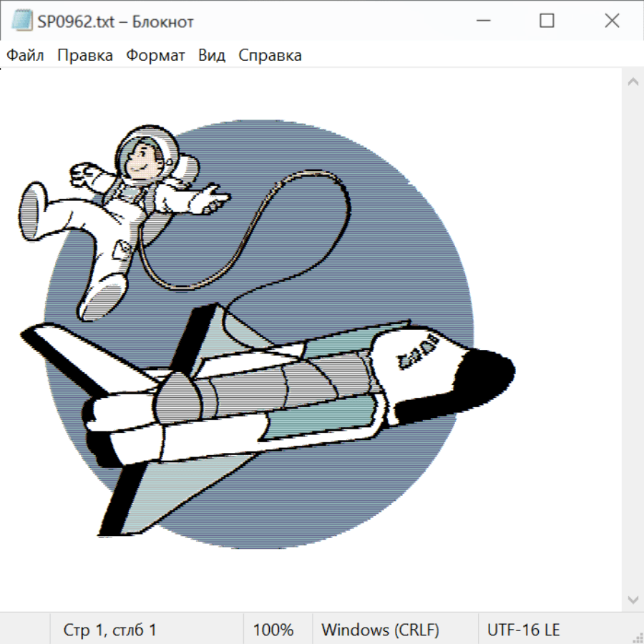Click the scroll down arrow
Viewport: 644px width, 644px height.
pyautogui.click(x=633, y=599)
